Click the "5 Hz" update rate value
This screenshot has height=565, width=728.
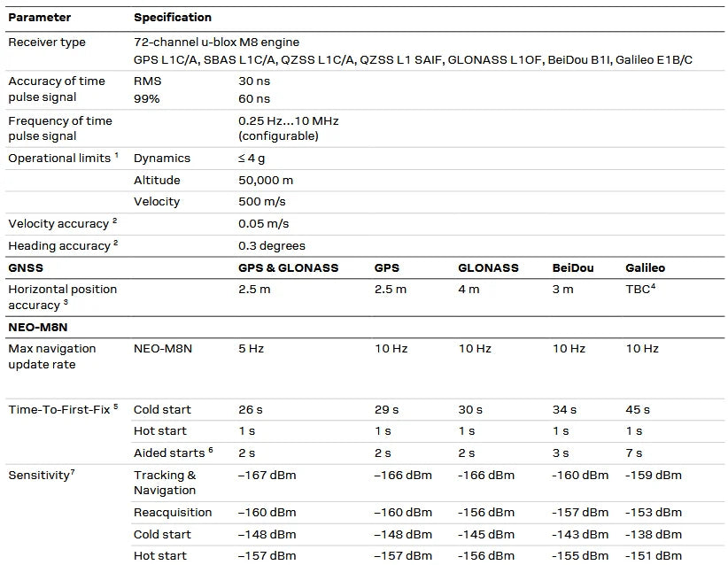click(x=252, y=349)
